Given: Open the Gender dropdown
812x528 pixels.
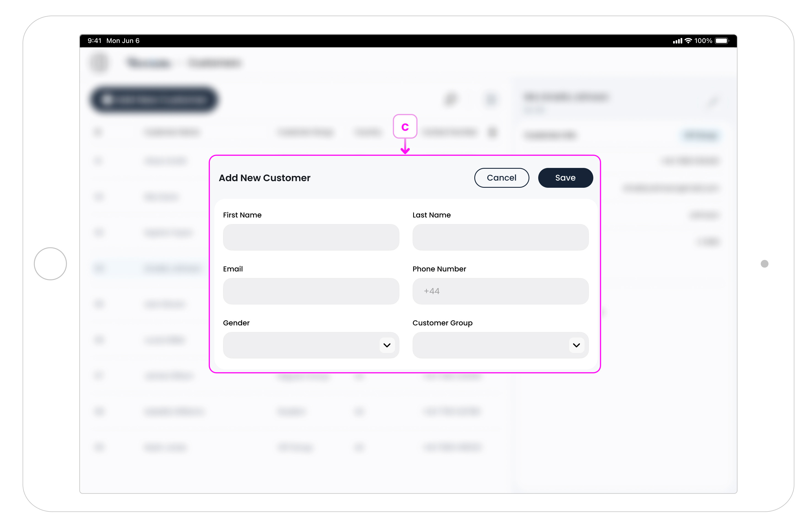Looking at the screenshot, I should 311,345.
